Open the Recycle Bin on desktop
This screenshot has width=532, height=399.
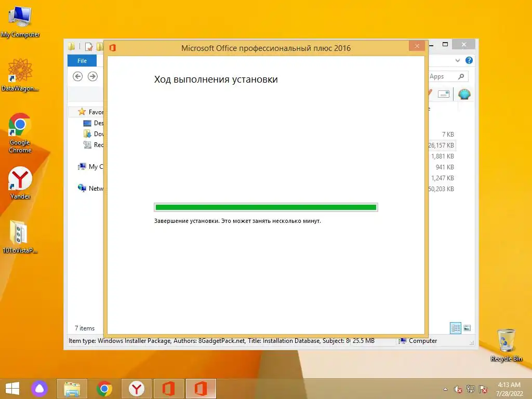(506, 345)
